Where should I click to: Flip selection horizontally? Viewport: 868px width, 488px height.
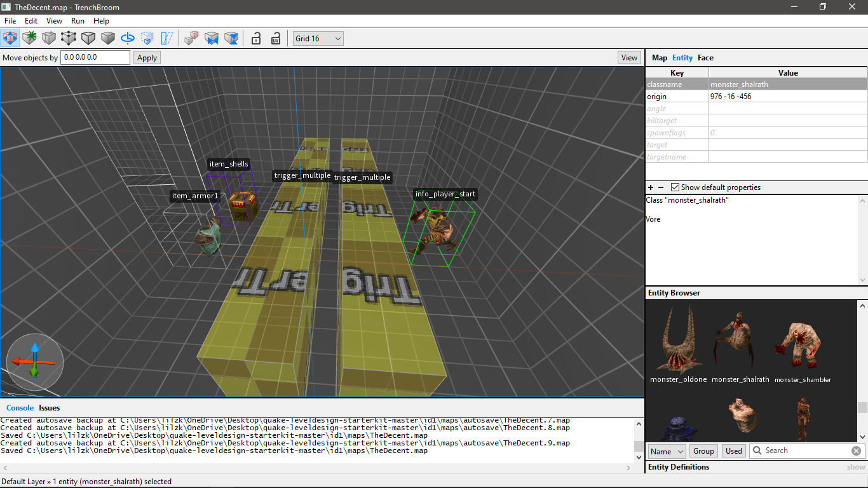[x=212, y=38]
